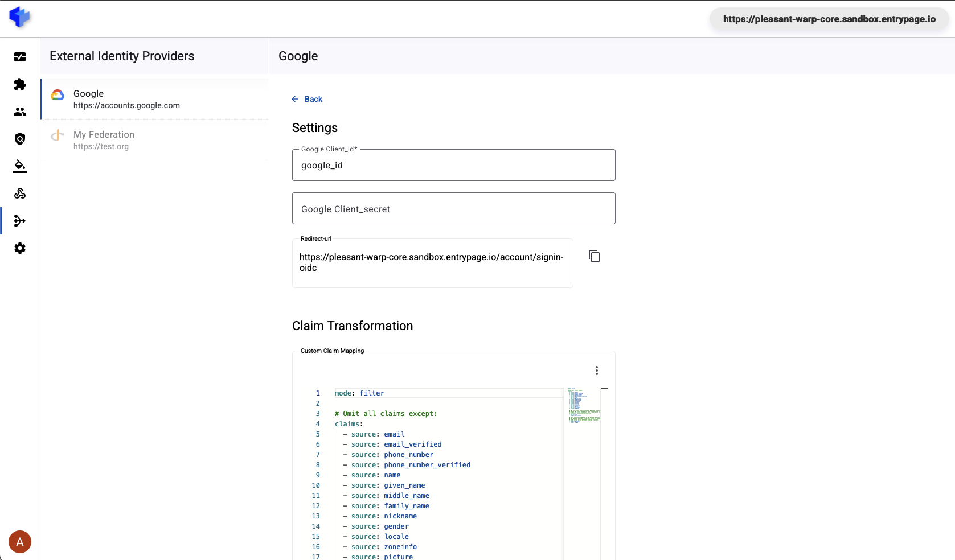Open the users sidebar icon

click(20, 112)
